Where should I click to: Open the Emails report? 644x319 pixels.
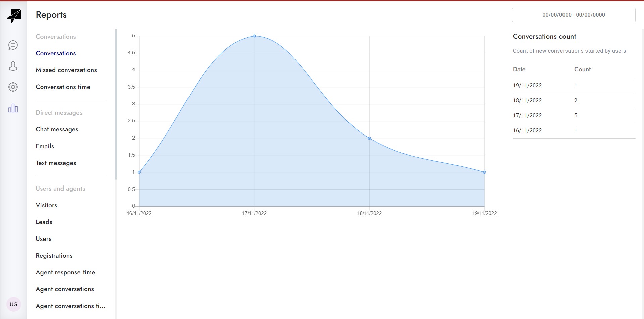pos(45,146)
